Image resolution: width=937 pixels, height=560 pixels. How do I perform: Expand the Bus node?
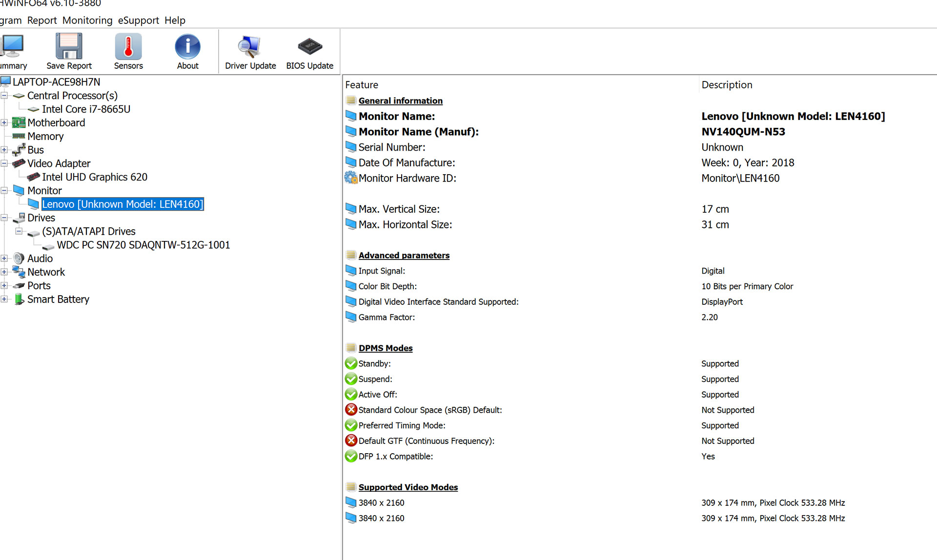tap(4, 150)
